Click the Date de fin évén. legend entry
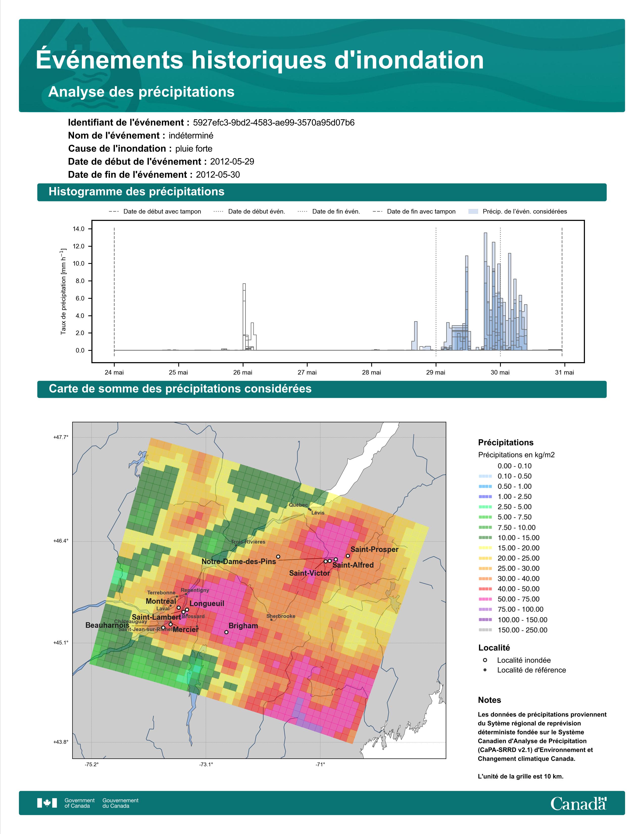 [329, 212]
